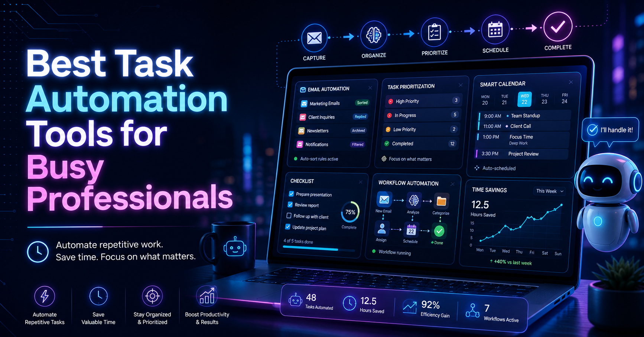This screenshot has width=644, height=337.
Task: Open the 11:00 AM Client Call event
Action: pos(524,126)
